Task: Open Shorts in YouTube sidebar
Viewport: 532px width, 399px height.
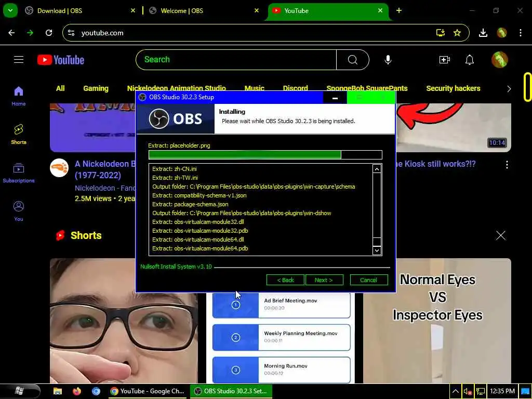Action: [19, 135]
